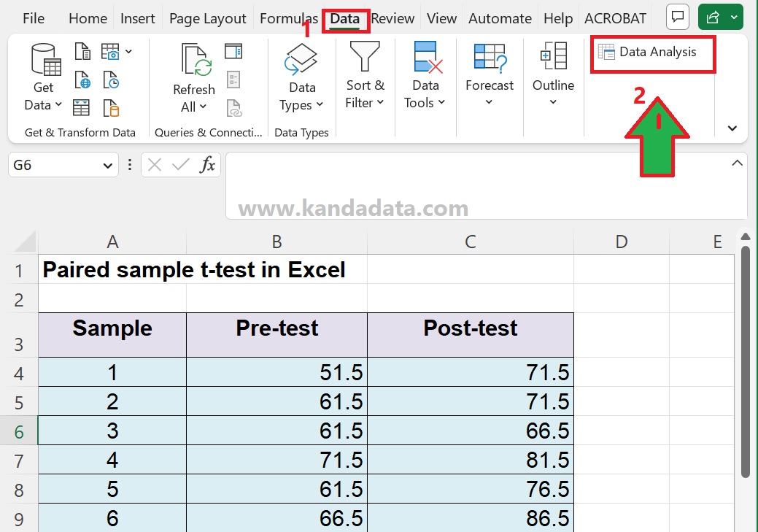The width and height of the screenshot is (758, 532).
Task: Click the formula bar Cancel X
Action: 155,165
